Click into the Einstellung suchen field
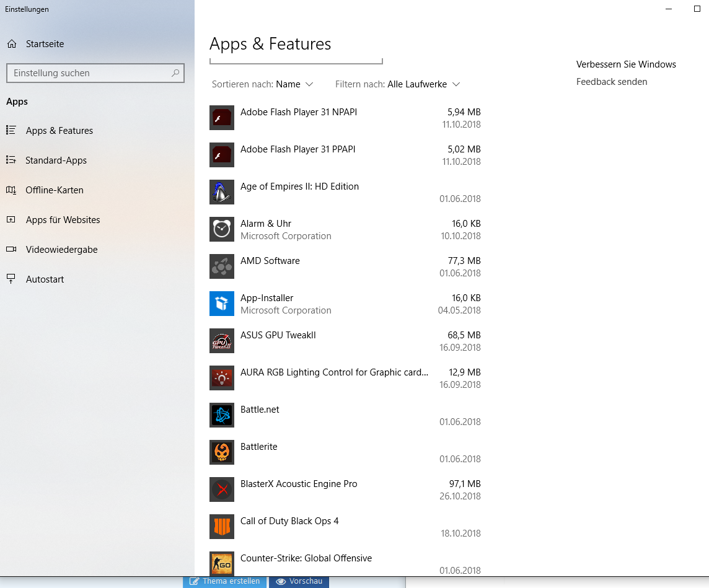Viewport: 709px width, 588px height. coord(95,73)
